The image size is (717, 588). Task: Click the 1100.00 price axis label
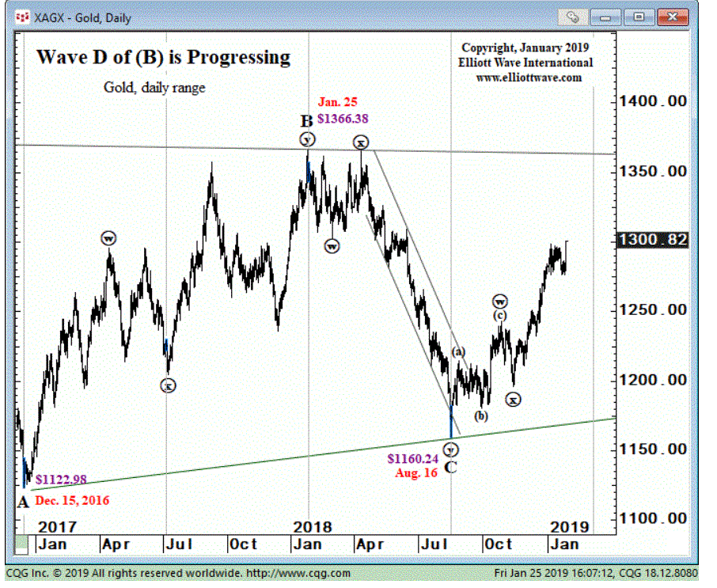click(x=654, y=518)
